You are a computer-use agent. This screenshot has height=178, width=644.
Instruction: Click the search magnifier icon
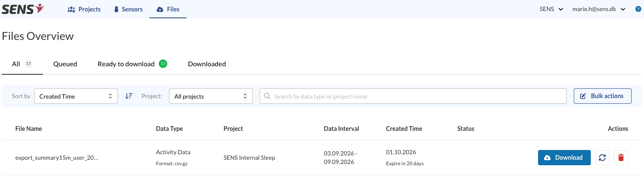267,96
